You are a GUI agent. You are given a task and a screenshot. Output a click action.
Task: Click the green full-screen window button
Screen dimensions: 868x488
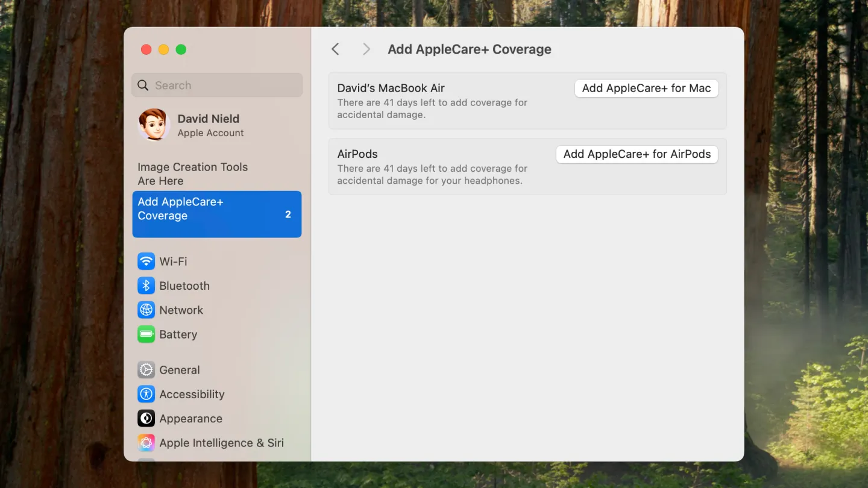[x=181, y=49]
